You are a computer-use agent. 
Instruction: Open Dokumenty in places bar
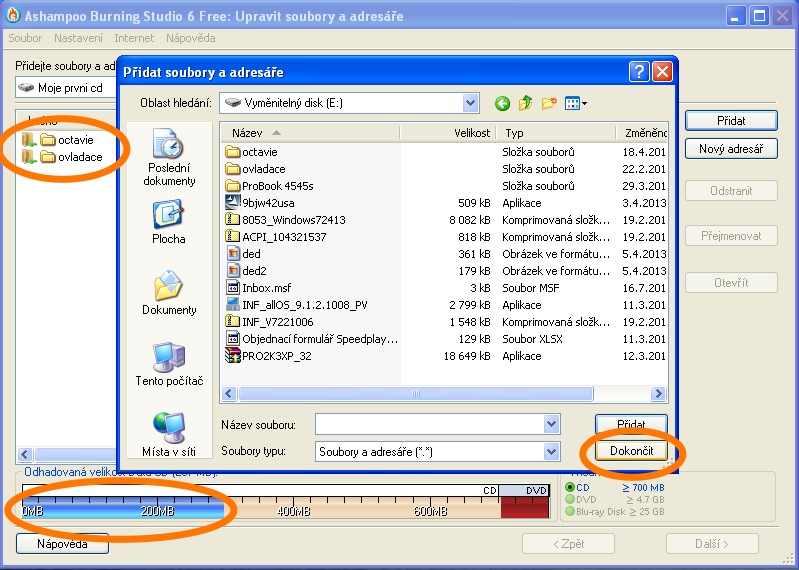click(169, 293)
